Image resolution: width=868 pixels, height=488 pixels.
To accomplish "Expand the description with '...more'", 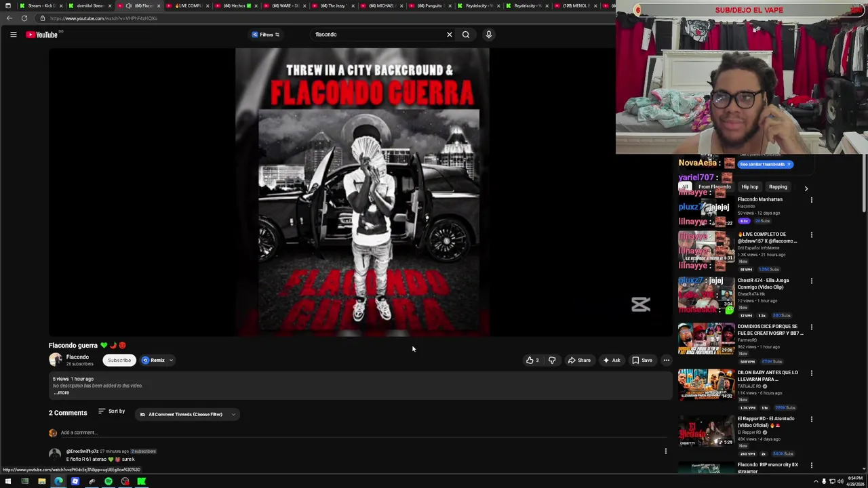I will tap(61, 392).
